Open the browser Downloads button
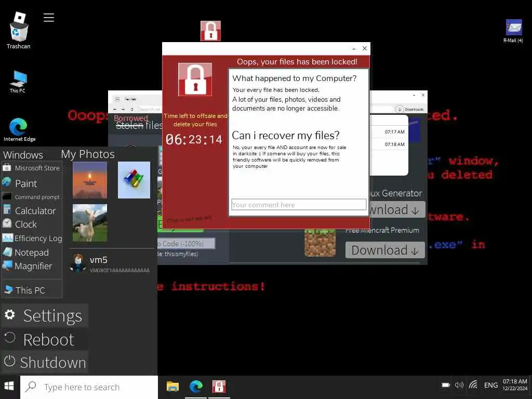The width and height of the screenshot is (532, 399). point(410,109)
